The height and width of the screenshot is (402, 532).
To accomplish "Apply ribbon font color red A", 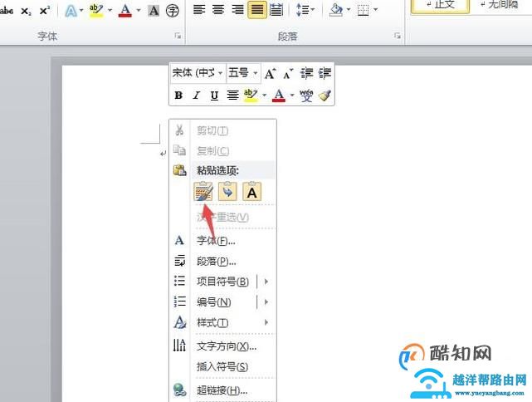I will [x=125, y=11].
